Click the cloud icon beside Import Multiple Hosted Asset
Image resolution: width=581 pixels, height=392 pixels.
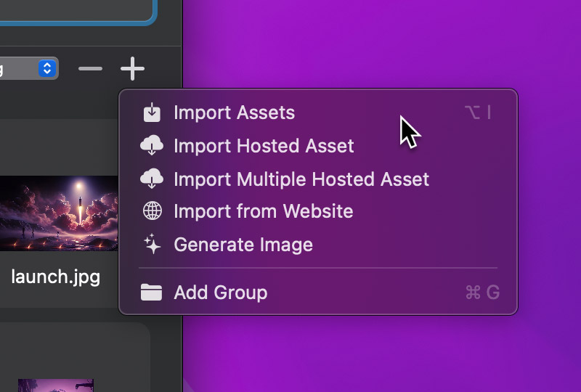coord(152,179)
